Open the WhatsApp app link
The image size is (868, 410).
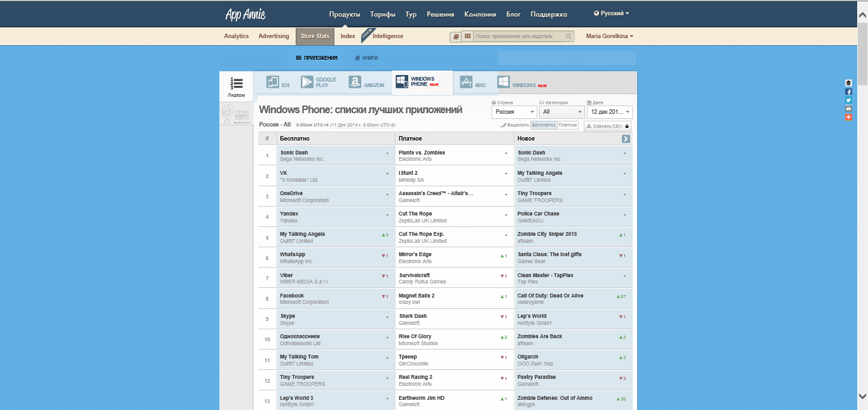[x=293, y=254]
